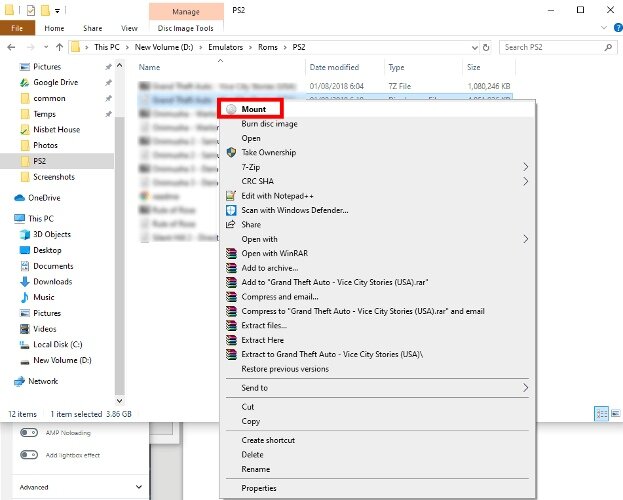Screen dimensions: 623x500
Task: Expand the Advanced section in background window
Action: [139, 487]
